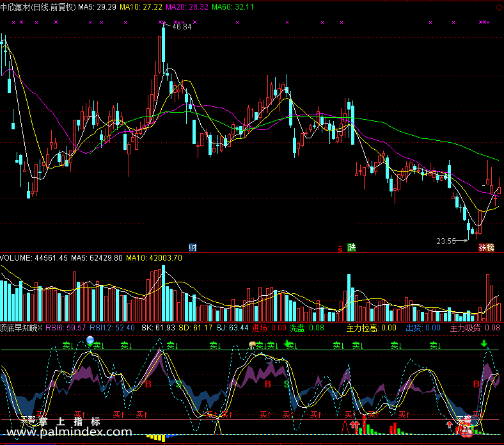Click the rightmost red B signal in indicator
504x445 pixels.
pyautogui.click(x=476, y=384)
